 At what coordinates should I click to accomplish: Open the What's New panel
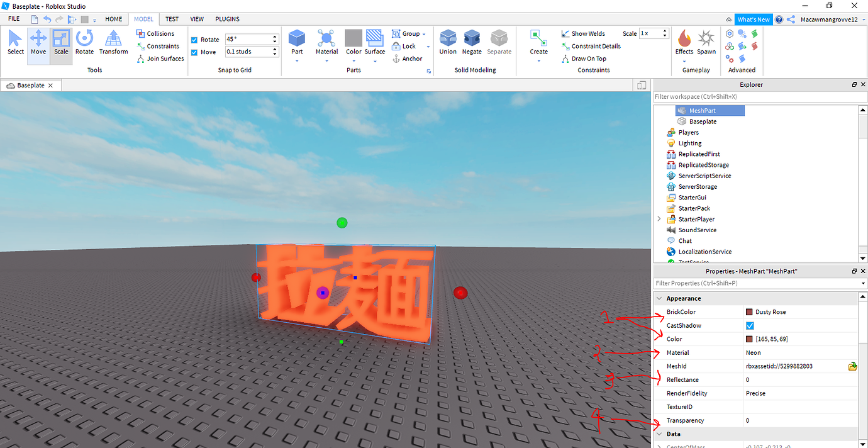point(754,19)
